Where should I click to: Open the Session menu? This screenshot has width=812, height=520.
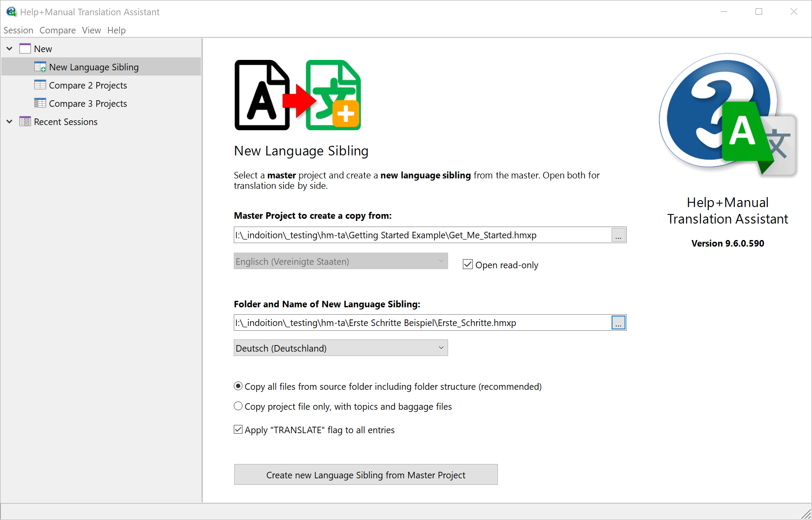(18, 30)
